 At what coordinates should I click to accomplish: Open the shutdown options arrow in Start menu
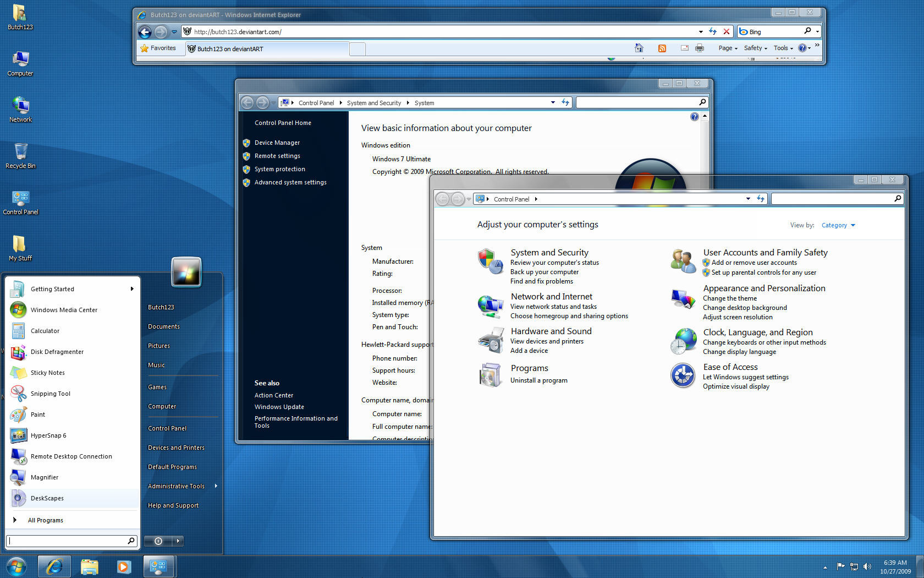click(x=178, y=541)
